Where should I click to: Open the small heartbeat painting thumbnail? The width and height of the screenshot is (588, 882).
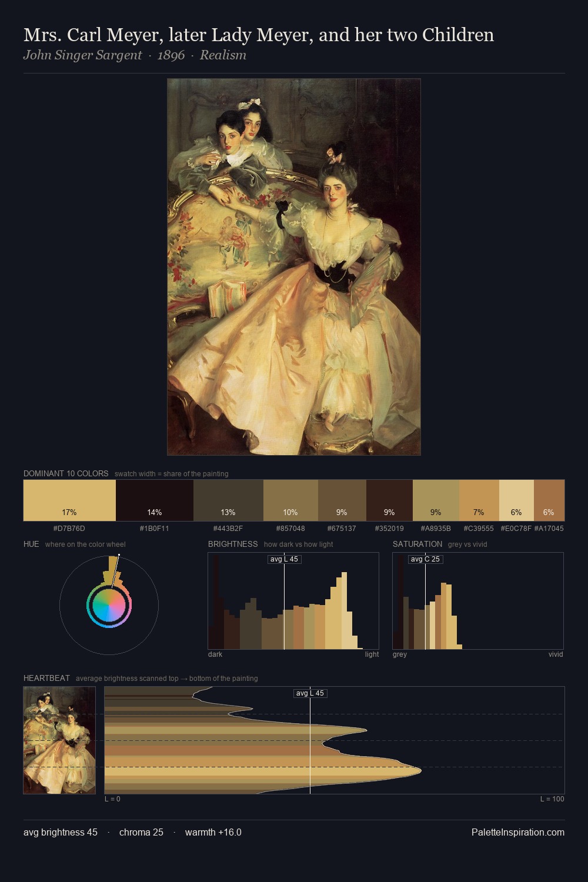tap(59, 740)
